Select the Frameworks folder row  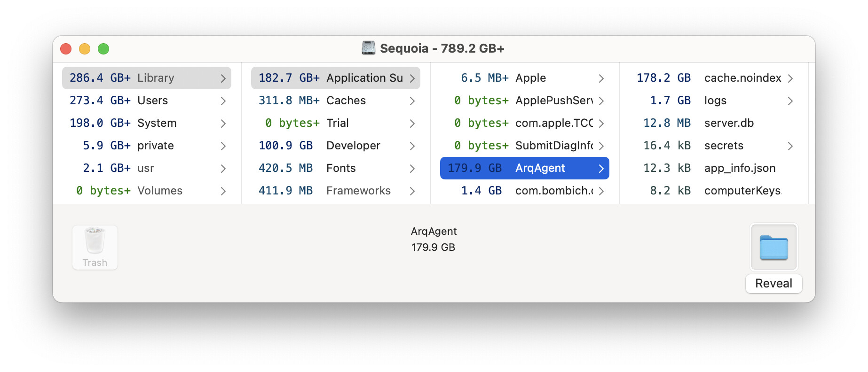coord(335,191)
